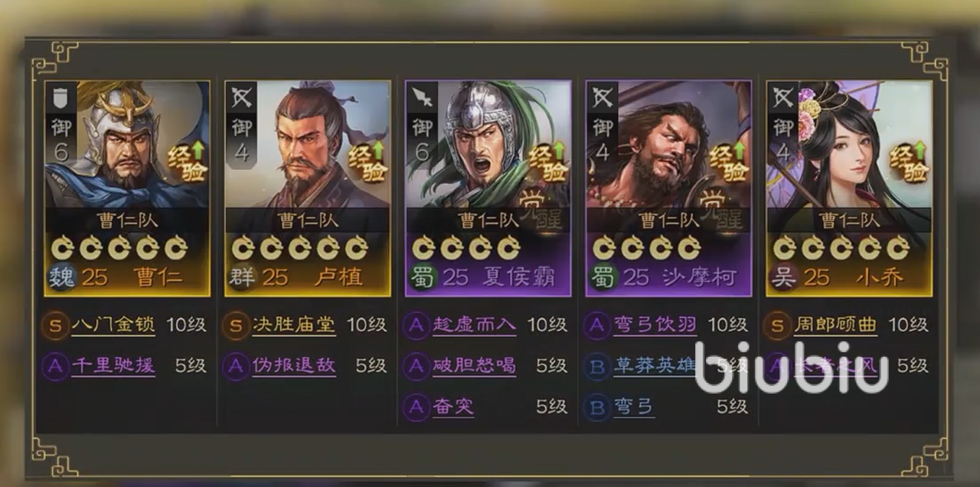Select the 卢植 hero portrait card
980x487 pixels.
click(x=308, y=188)
